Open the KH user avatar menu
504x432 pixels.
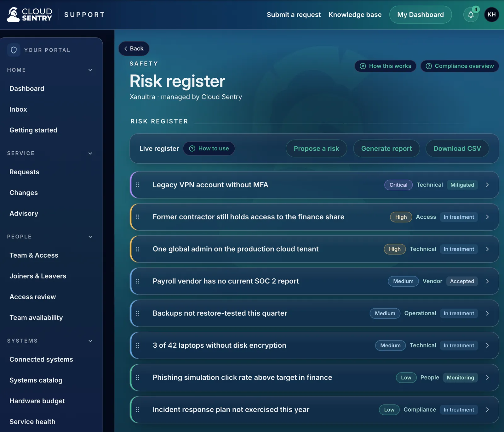(491, 14)
